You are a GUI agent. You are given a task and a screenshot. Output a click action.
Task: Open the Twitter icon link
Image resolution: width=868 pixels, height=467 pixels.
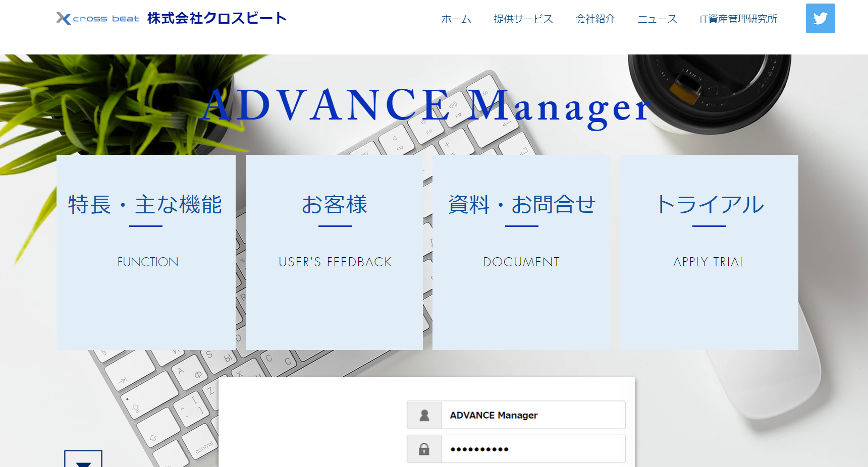click(x=820, y=19)
